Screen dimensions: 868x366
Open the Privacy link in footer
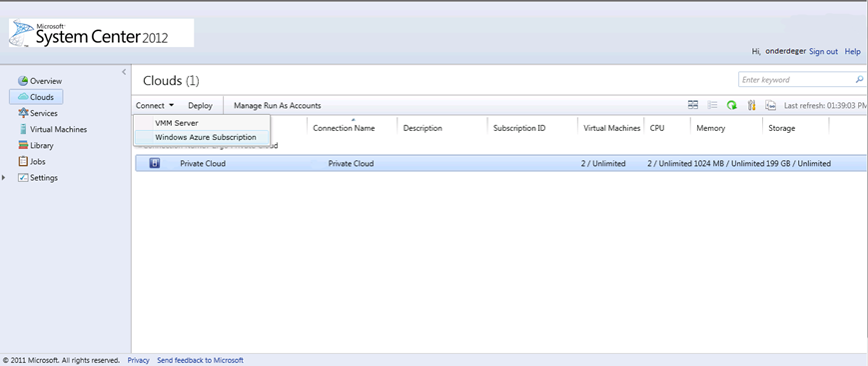point(139,360)
